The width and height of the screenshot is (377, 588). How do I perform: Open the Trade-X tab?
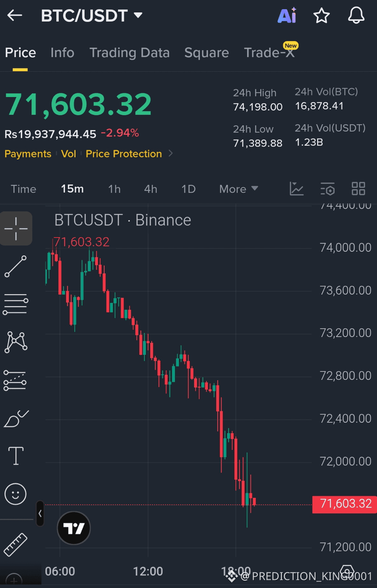click(x=269, y=52)
